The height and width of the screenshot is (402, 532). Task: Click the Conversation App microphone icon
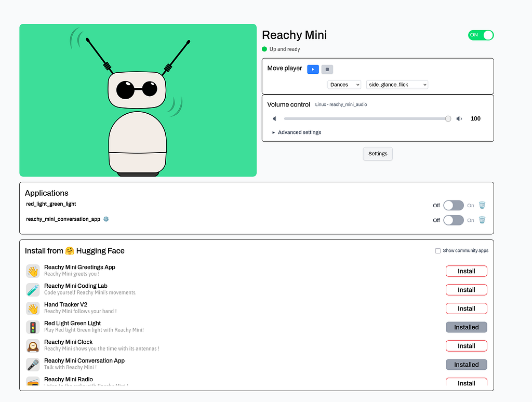33,364
